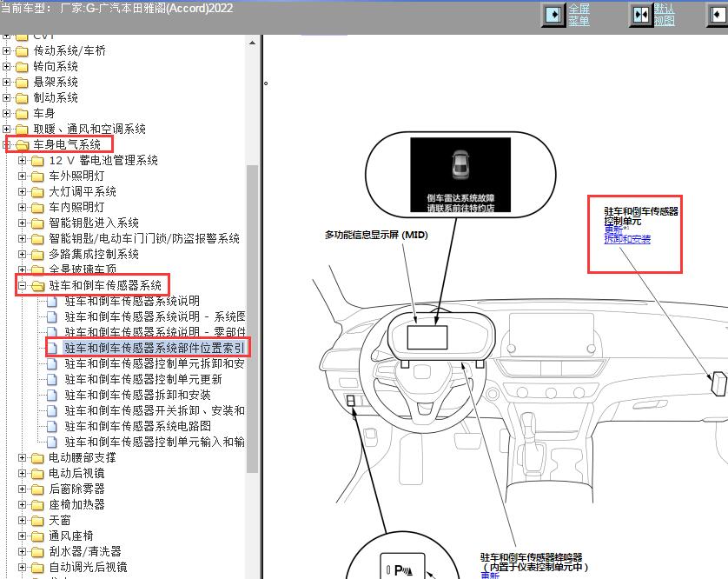Open 驻车和倒车传感器系统说明 - 系统图 document

pyautogui.click(x=156, y=317)
